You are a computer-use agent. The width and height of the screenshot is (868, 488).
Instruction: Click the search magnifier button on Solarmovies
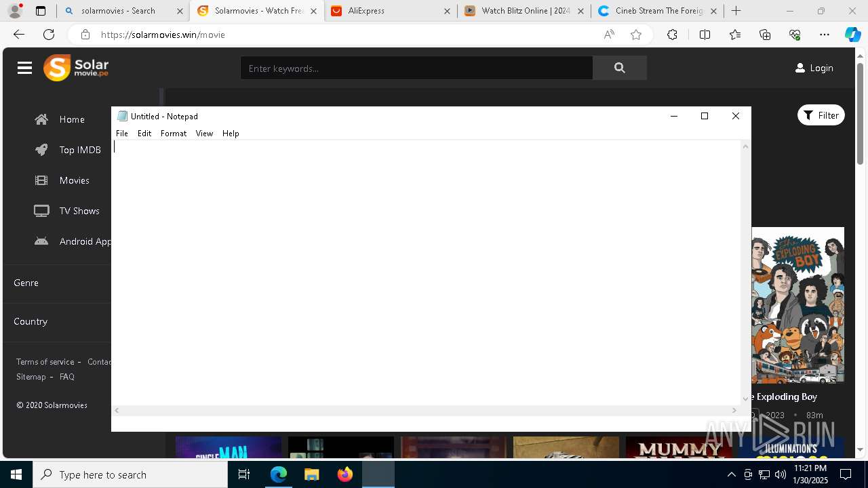tap(619, 68)
